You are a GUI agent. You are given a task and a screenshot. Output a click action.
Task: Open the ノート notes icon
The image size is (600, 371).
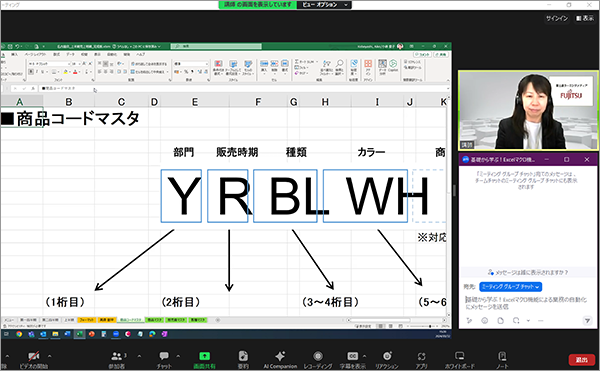[502, 356]
